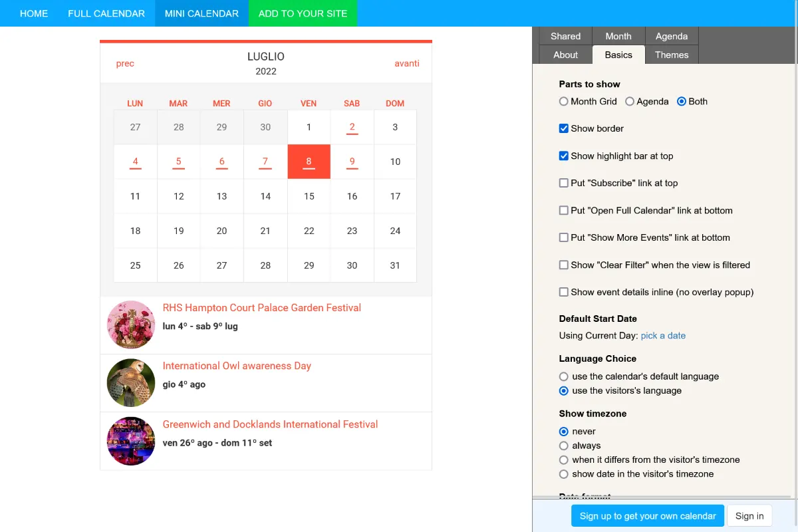Switch to the Themes tab
The image size is (798, 532).
(x=672, y=55)
